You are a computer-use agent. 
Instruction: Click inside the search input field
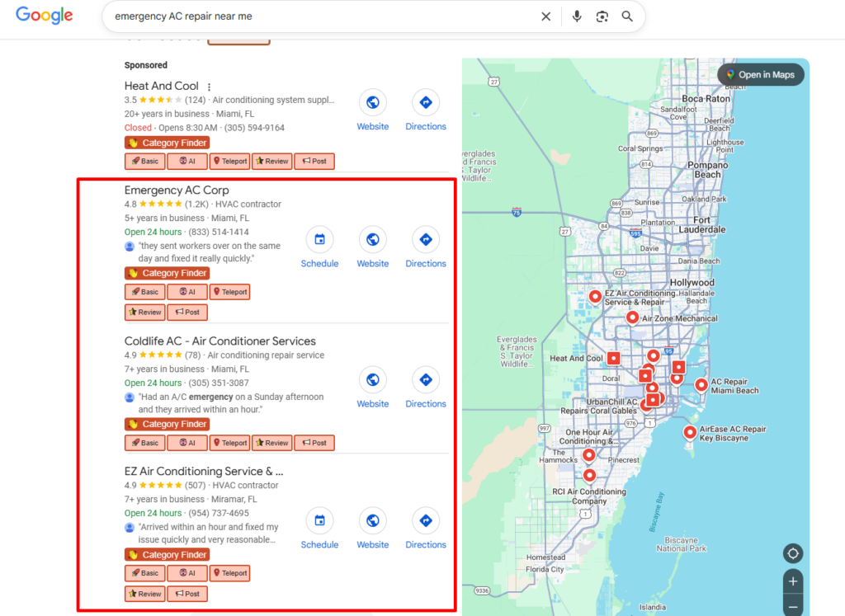pos(330,16)
